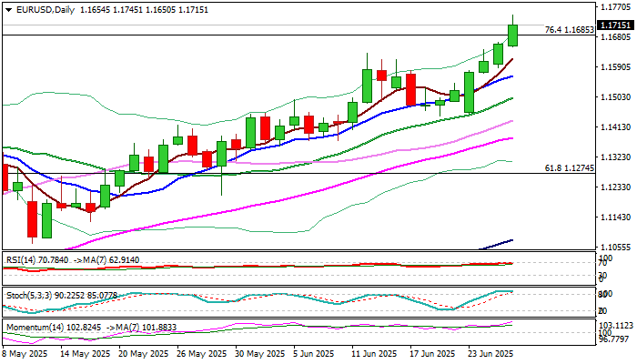Image resolution: width=637 pixels, height=364 pixels.
Task: Click the 14 May 2025 date label
Action: coord(86,354)
